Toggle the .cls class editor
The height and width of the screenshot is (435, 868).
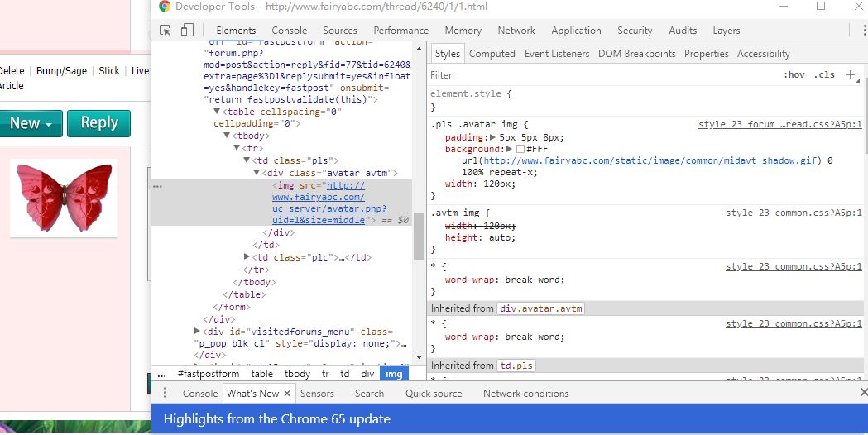coord(824,74)
